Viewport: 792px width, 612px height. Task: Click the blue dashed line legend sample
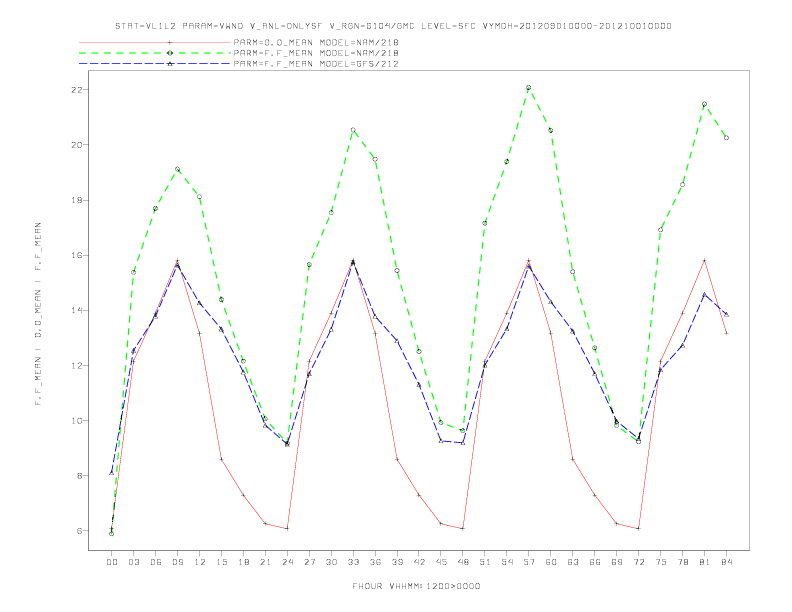tap(155, 64)
